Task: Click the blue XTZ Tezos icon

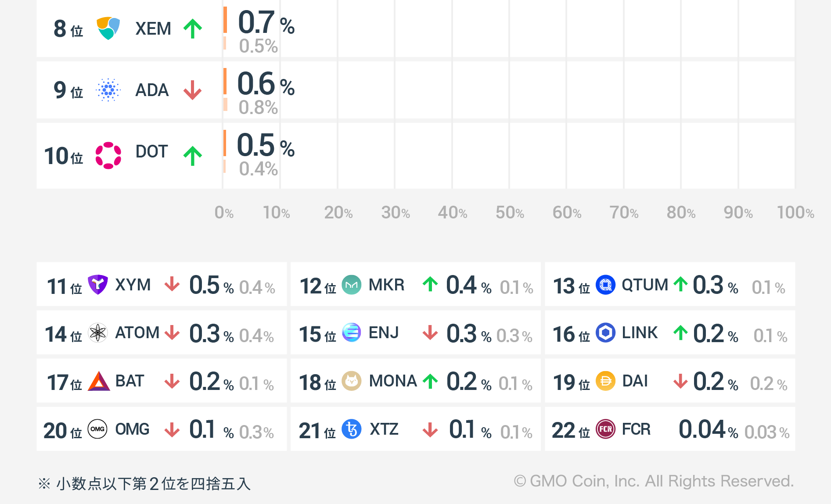Action: pos(351,429)
